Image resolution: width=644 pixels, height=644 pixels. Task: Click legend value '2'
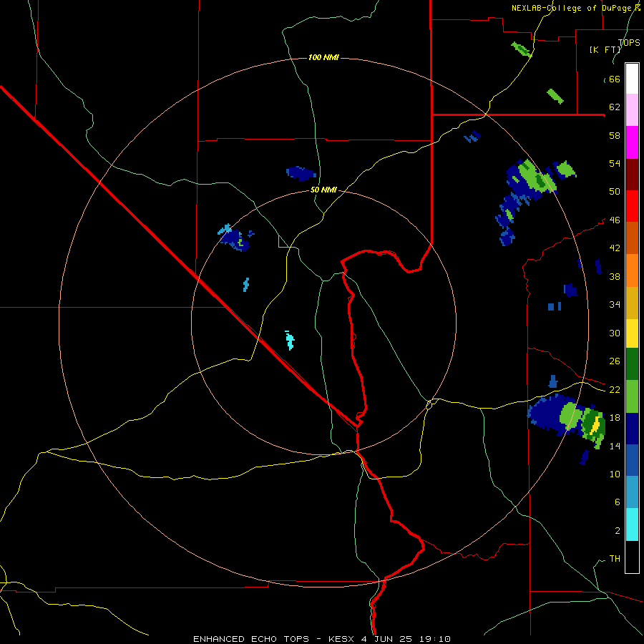[618, 531]
